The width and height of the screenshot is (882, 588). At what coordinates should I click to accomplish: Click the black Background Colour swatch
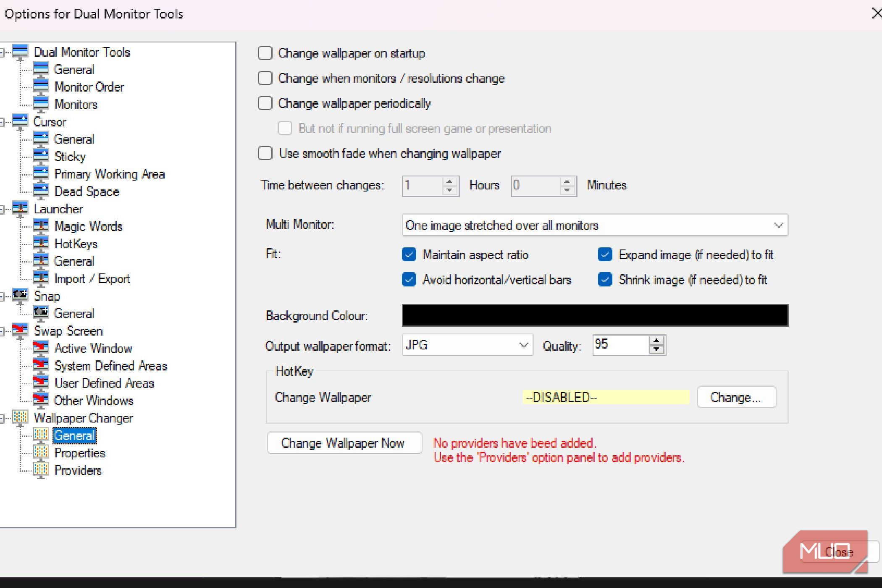tap(595, 315)
